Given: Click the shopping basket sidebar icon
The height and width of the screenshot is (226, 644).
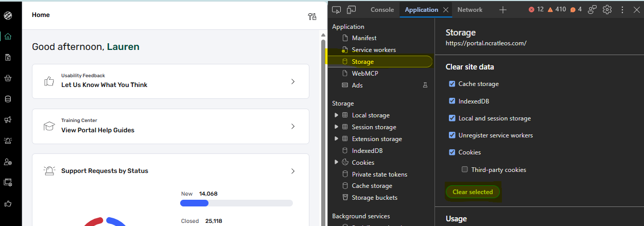Looking at the screenshot, I should (x=8, y=78).
